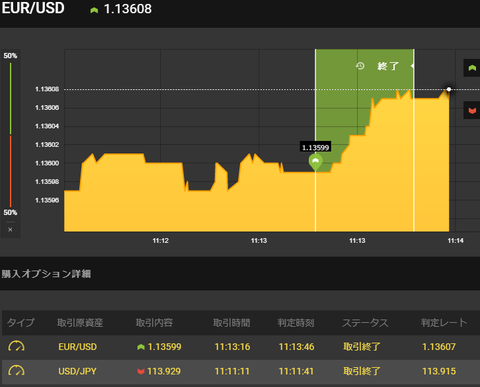Viewport: 480px width, 387px height.
Task: Click trade time 11:11:11
Action: (x=232, y=371)
